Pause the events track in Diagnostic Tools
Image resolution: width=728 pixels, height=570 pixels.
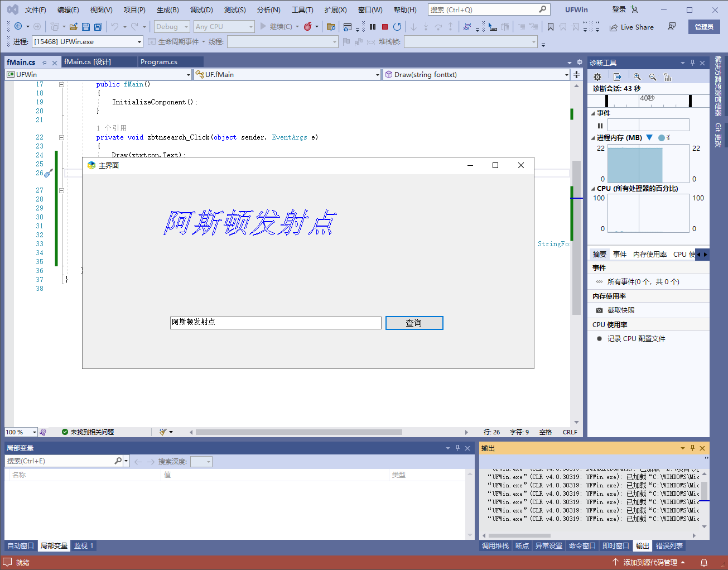point(600,126)
